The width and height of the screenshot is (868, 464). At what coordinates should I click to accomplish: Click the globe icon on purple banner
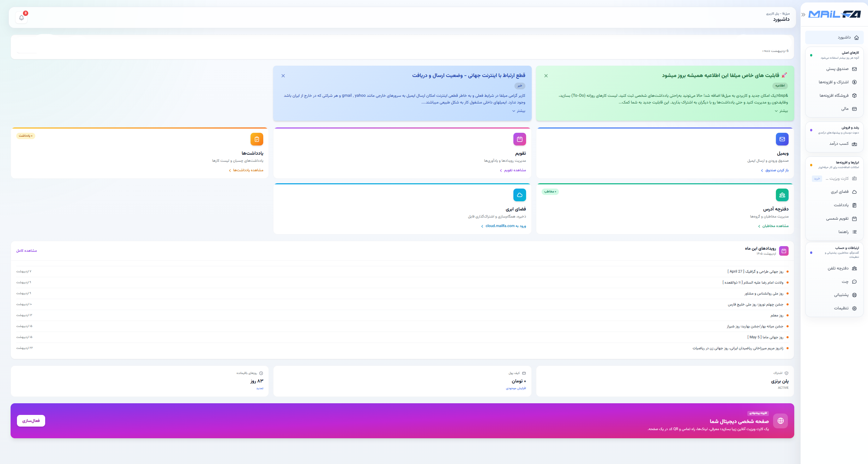coord(780,421)
